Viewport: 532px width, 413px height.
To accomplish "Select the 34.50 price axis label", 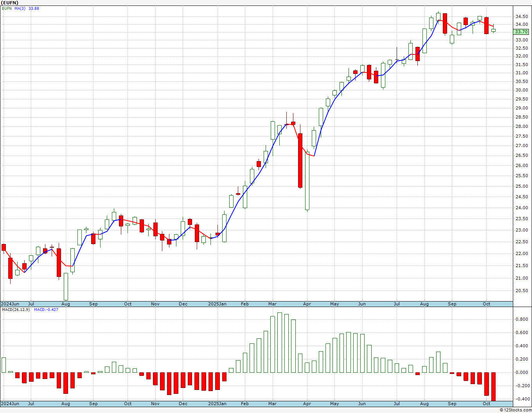I will (x=522, y=17).
